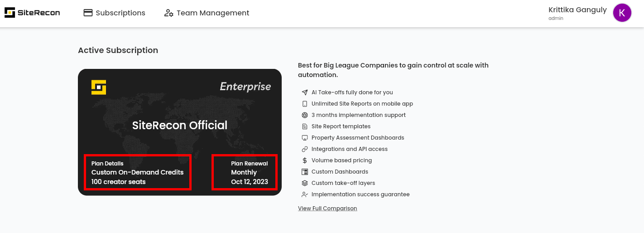This screenshot has width=644, height=233.
Task: Click the mobile phone icon beside Unlimited Site Reports
Action: point(305,104)
